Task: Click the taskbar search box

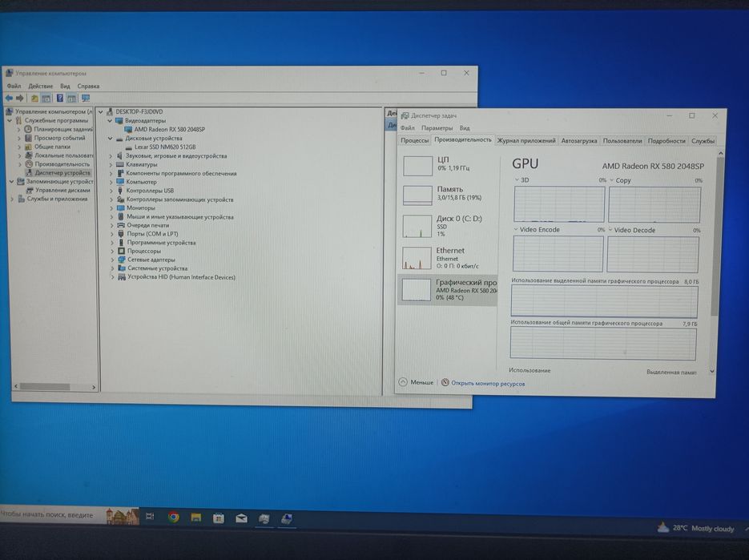Action: [x=69, y=515]
